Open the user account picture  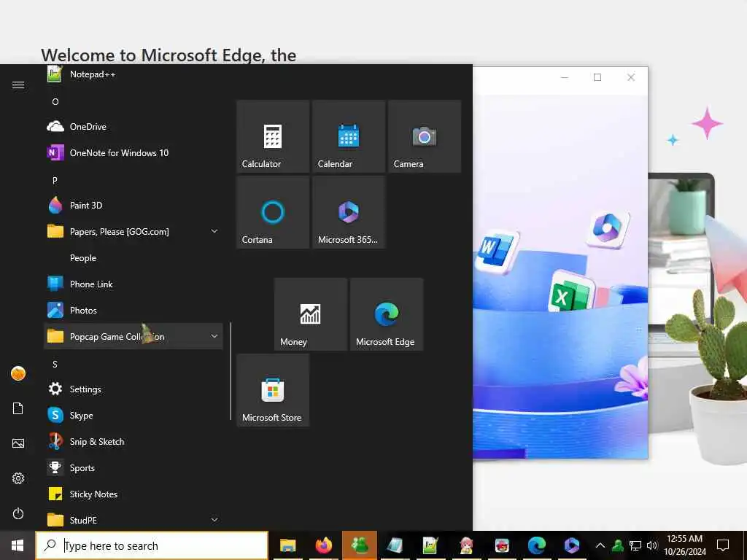[x=18, y=373]
